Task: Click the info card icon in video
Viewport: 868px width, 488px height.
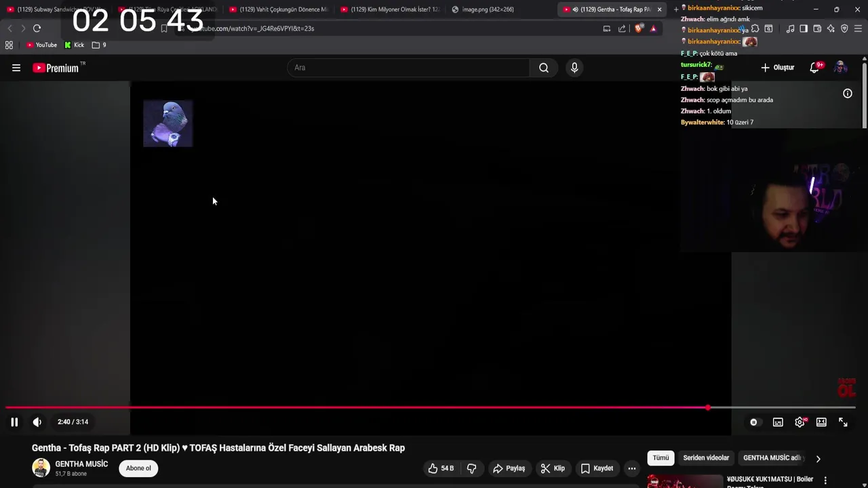Action: coord(848,94)
